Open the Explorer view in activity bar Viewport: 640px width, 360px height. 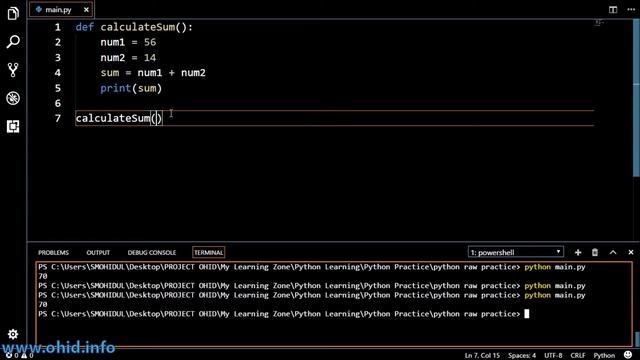(x=13, y=13)
